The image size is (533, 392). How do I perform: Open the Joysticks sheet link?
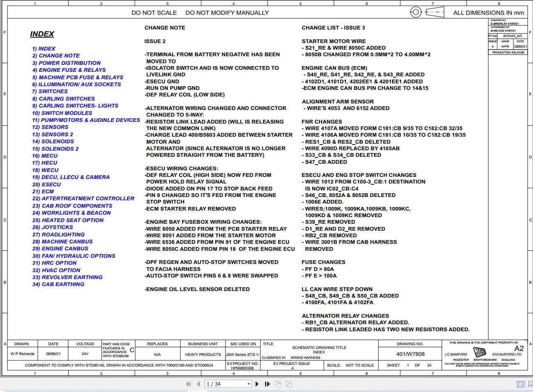pos(53,227)
